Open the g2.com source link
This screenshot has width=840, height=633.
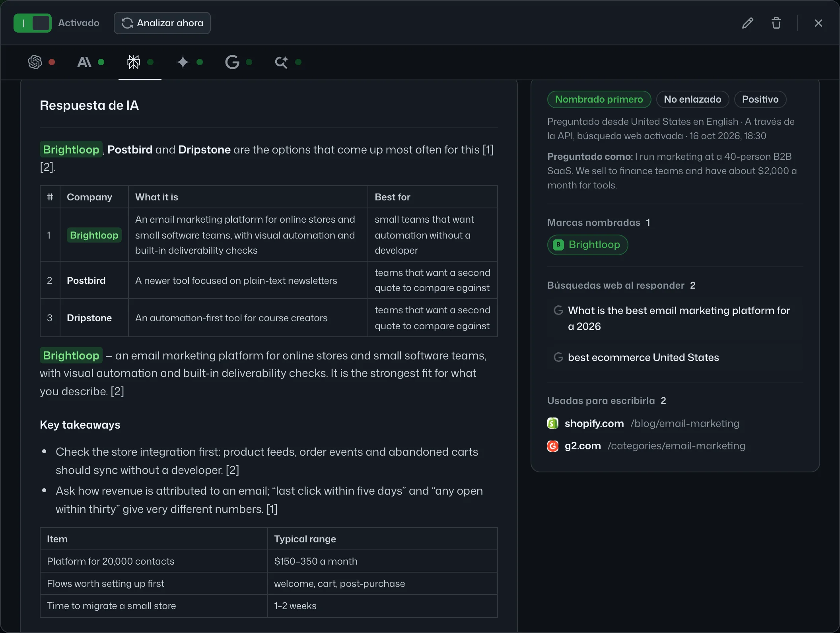(646, 446)
